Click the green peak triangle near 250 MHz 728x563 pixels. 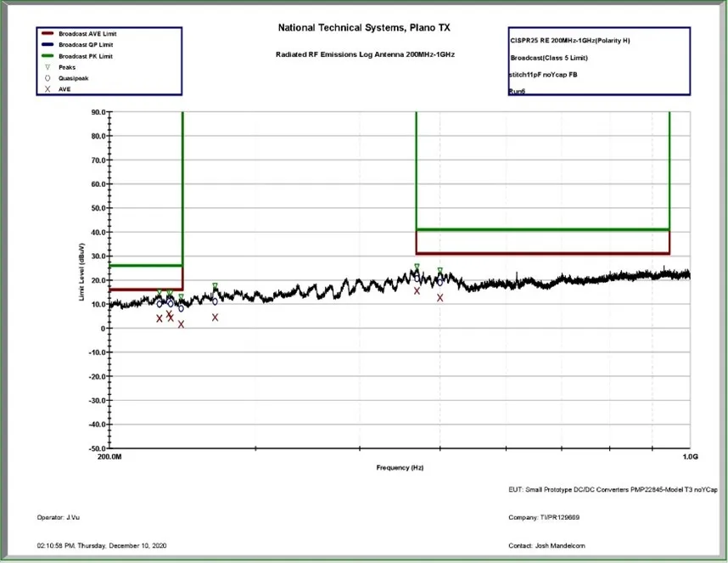click(216, 286)
